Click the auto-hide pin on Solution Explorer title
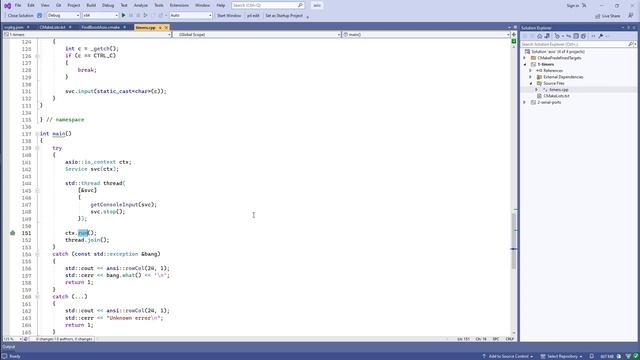The width and height of the screenshot is (640, 360). click(629, 28)
